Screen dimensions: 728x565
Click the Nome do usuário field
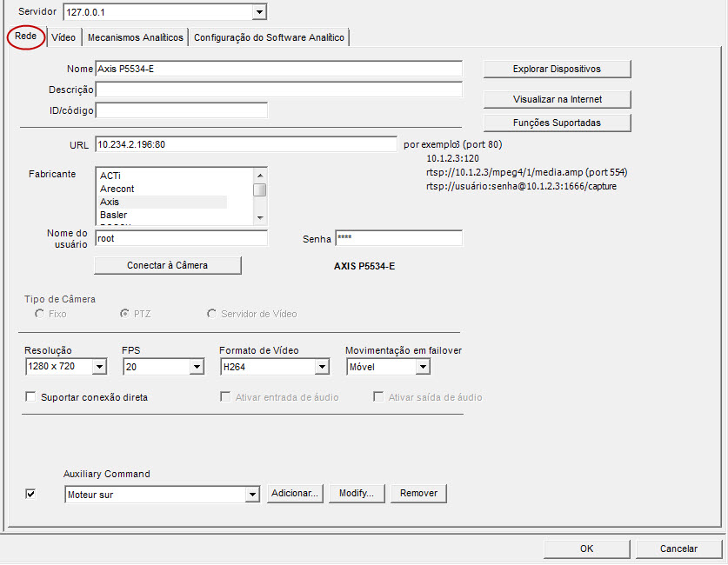[182, 238]
